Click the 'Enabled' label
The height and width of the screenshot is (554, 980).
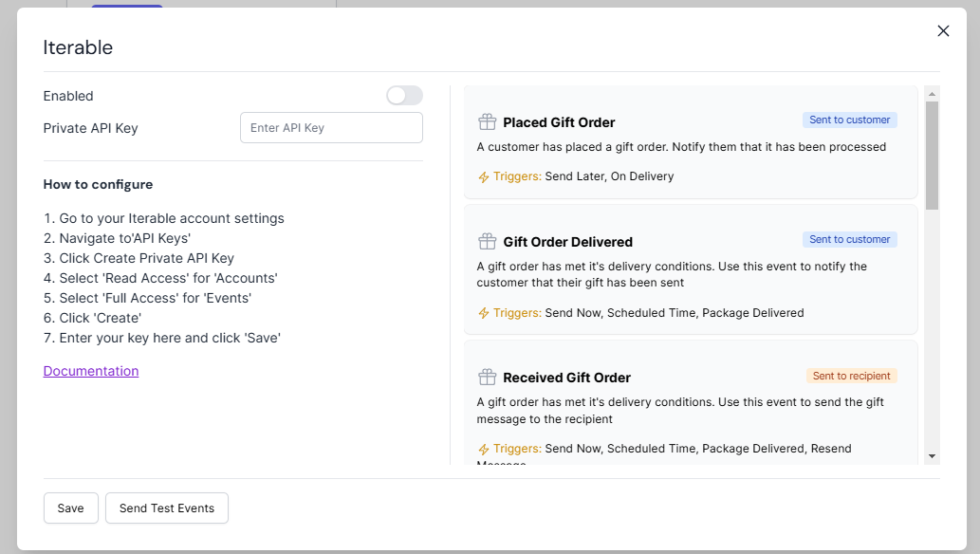click(68, 97)
